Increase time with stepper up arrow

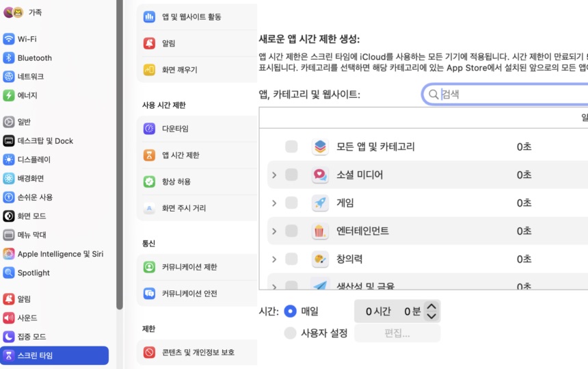[x=431, y=307]
